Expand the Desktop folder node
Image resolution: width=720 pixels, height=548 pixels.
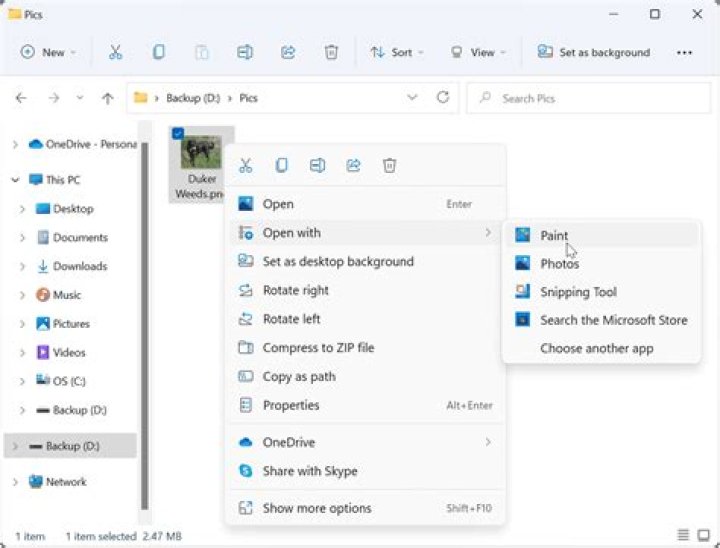pyautogui.click(x=22, y=209)
